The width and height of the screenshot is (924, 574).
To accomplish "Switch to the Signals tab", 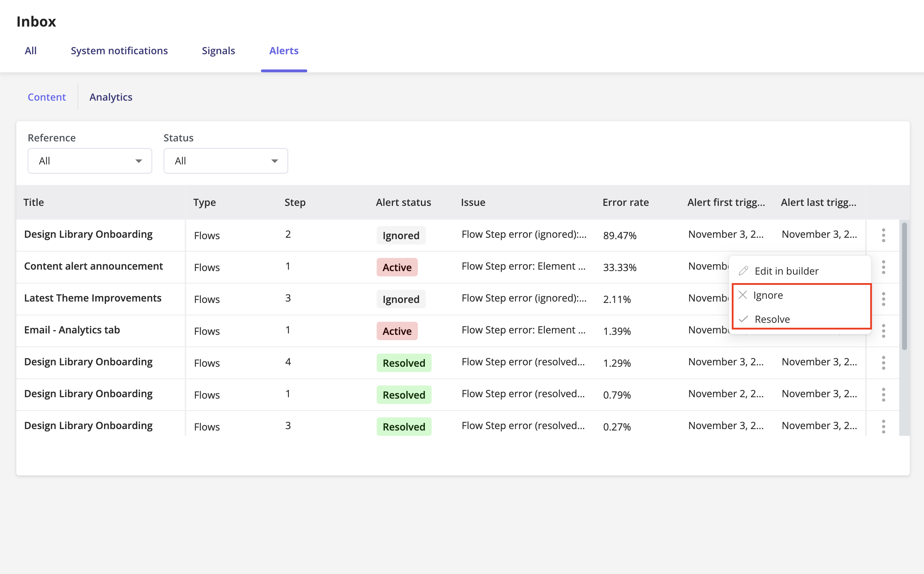I will (x=218, y=51).
